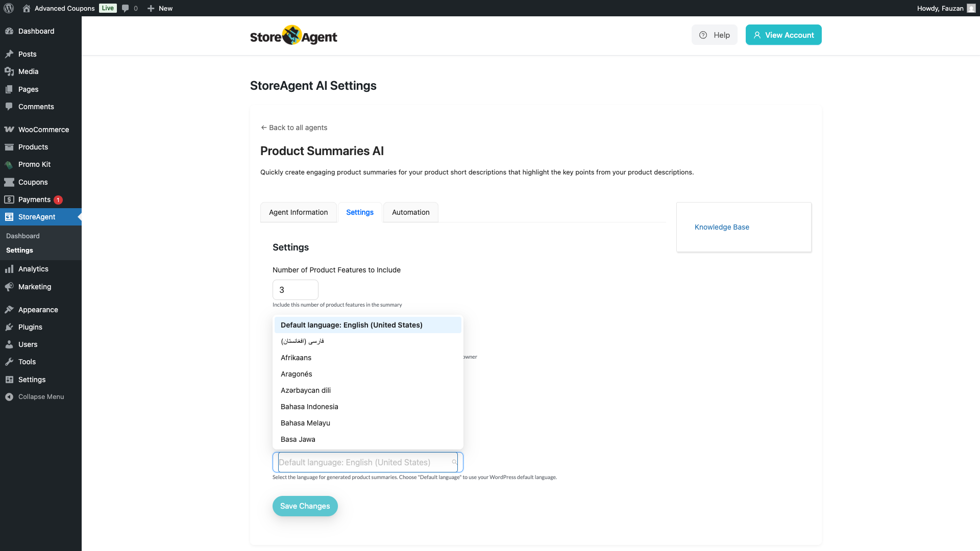This screenshot has height=551, width=980.
Task: Click the WordPress logo icon
Action: [x=9, y=8]
